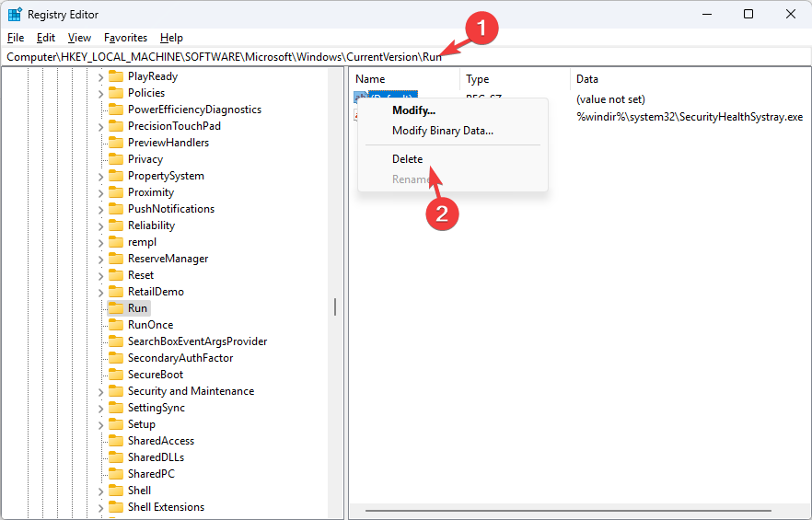Click the PrecisionTouchPad folder icon
Image resolution: width=812 pixels, height=520 pixels.
click(x=116, y=126)
